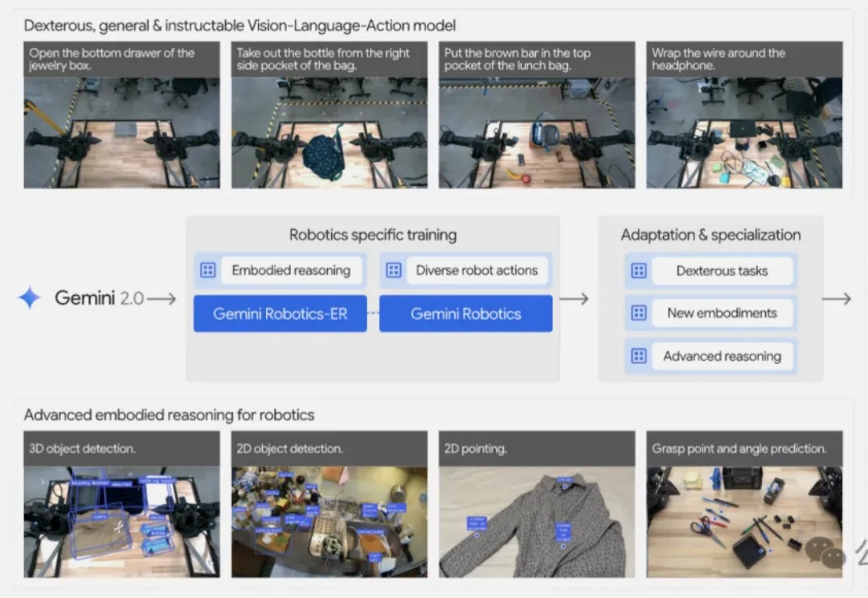This screenshot has height=598, width=868.
Task: Click the grid icon beside Advanced reasoning
Action: pyautogui.click(x=639, y=355)
